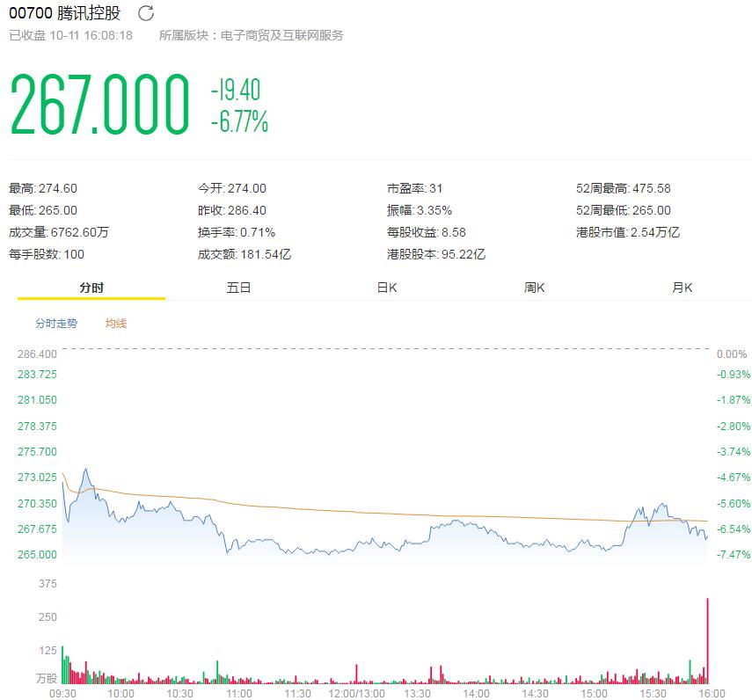The image size is (752, 700).
Task: Open the 五日 chart tab
Action: (x=238, y=288)
